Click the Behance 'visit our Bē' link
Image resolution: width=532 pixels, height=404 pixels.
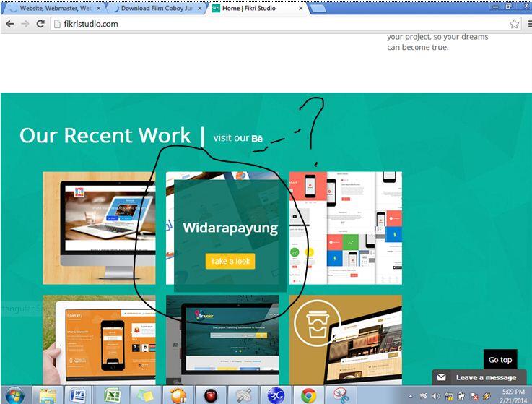click(237, 138)
